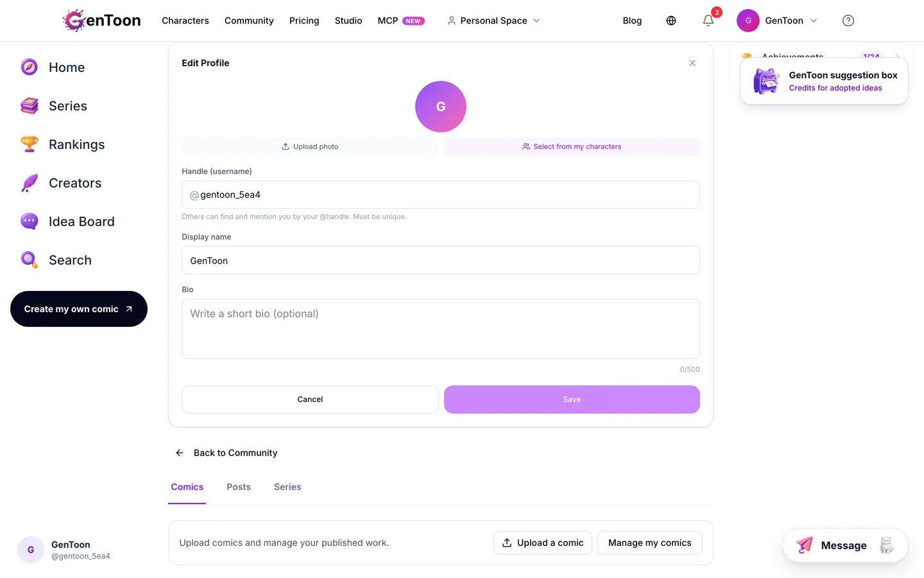Click the Home compass icon in sidebar
Screen dimensions: 924x578
coord(30,67)
